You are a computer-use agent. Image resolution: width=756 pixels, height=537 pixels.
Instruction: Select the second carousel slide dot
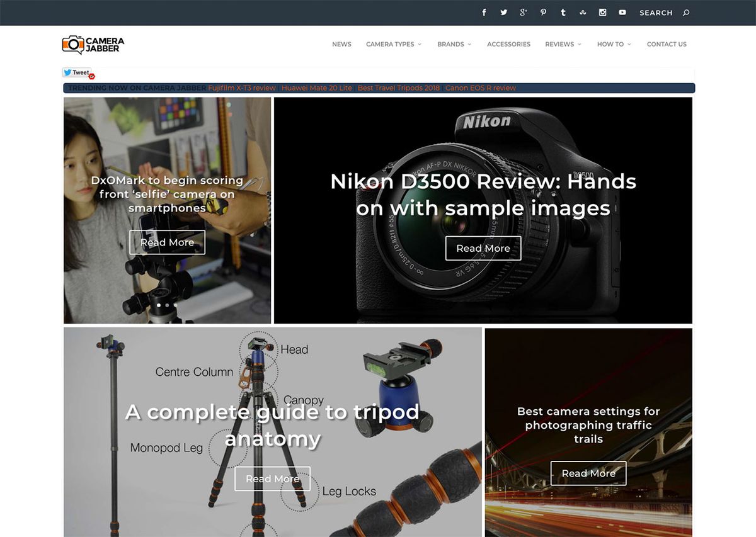click(167, 305)
